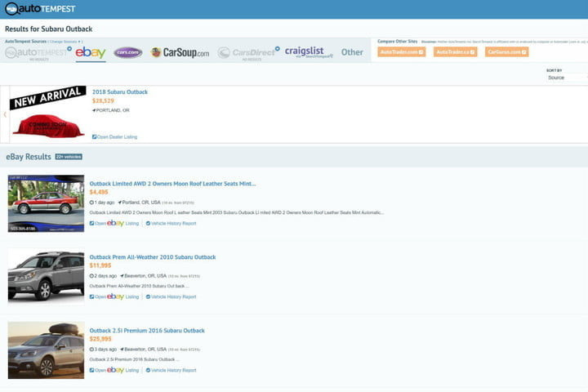Screen dimensions: 588x392
Task: Open eBay Listing for 2010 Outback Prem
Action: tap(114, 296)
